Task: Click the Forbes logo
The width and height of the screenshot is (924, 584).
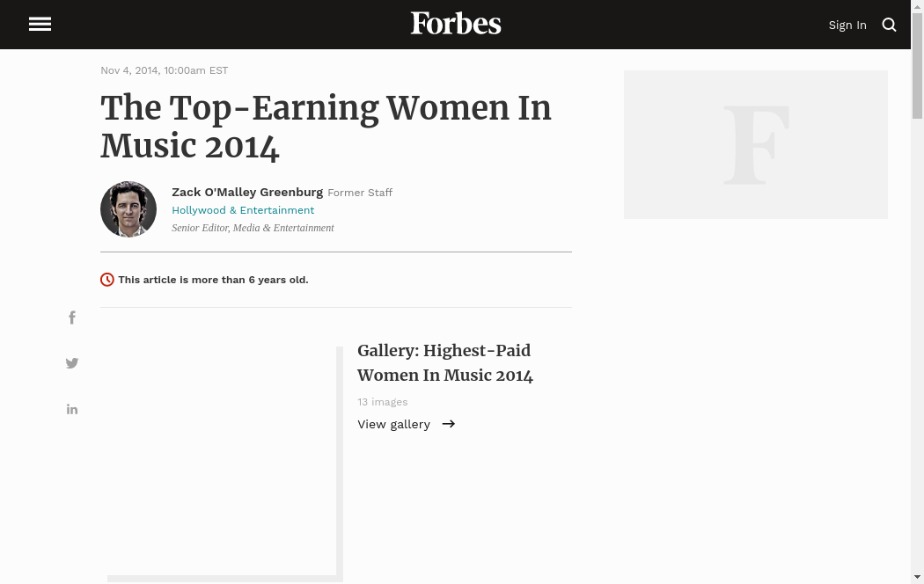Action: (456, 24)
